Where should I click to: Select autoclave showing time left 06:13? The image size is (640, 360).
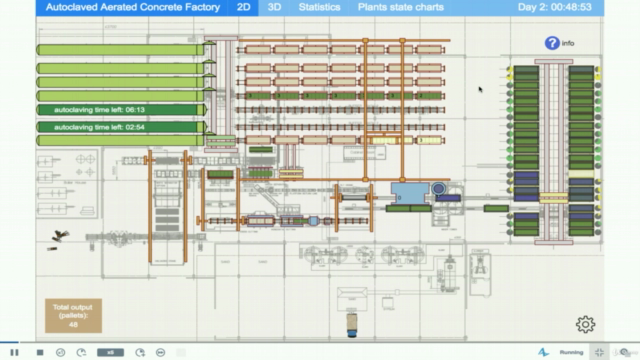122,110
